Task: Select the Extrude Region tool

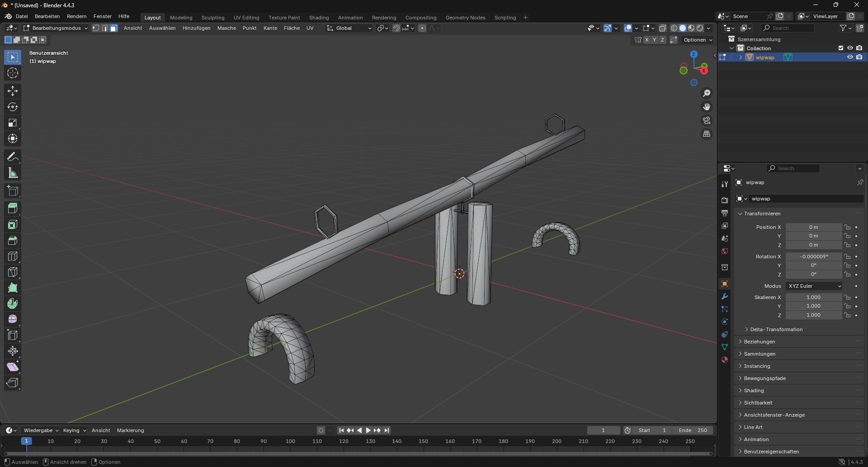Action: click(x=13, y=209)
